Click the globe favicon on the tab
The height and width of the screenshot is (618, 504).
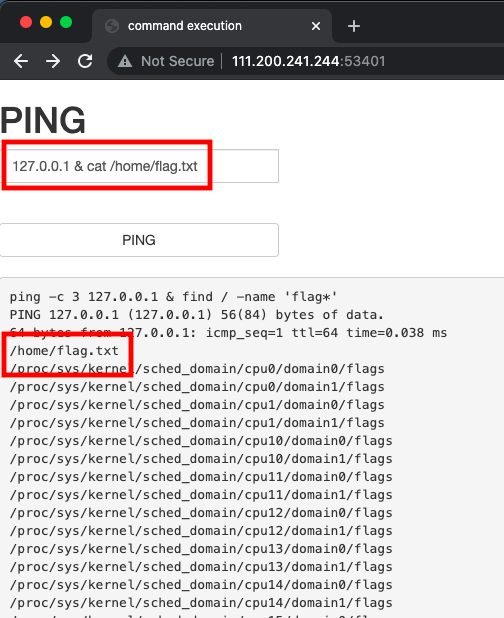coord(112,26)
